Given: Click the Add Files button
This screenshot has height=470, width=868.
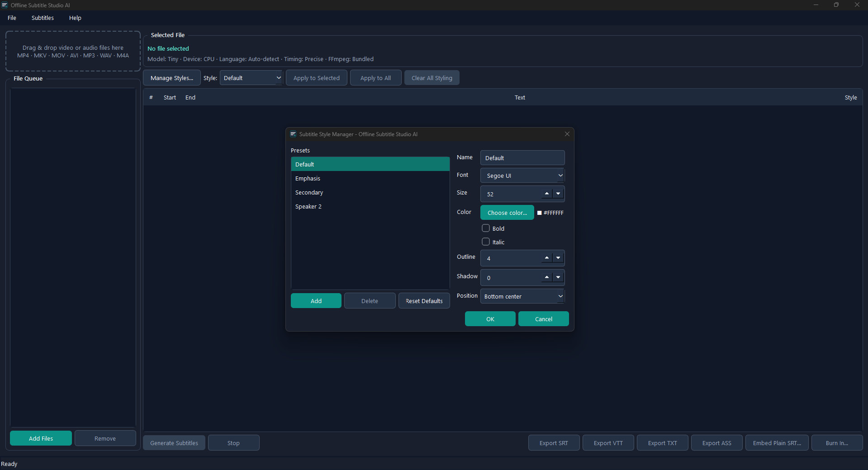Looking at the screenshot, I should coord(41,438).
